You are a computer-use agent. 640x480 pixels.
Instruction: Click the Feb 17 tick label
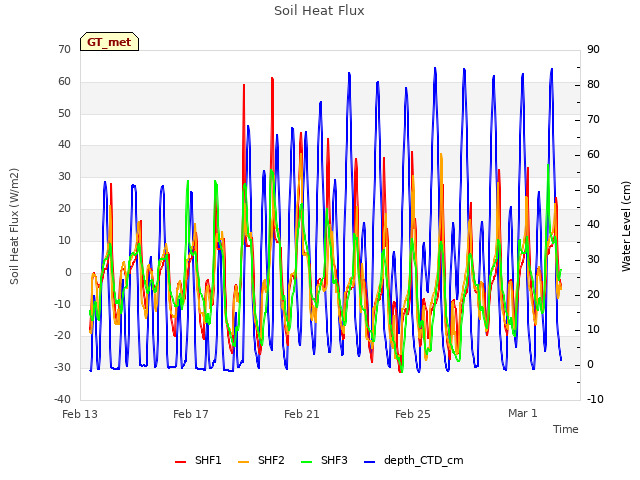(x=191, y=414)
